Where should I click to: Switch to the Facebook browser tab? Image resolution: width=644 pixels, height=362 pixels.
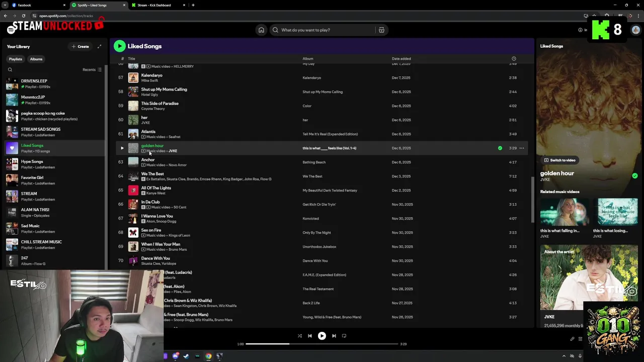[38, 5]
